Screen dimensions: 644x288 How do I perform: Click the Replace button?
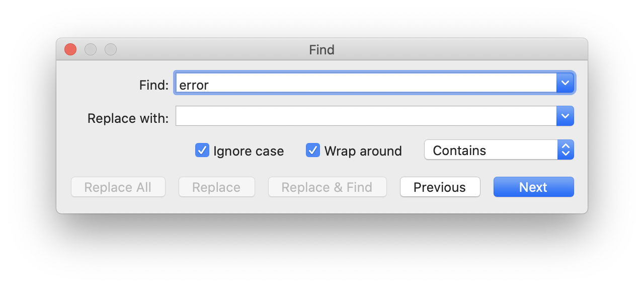click(216, 187)
